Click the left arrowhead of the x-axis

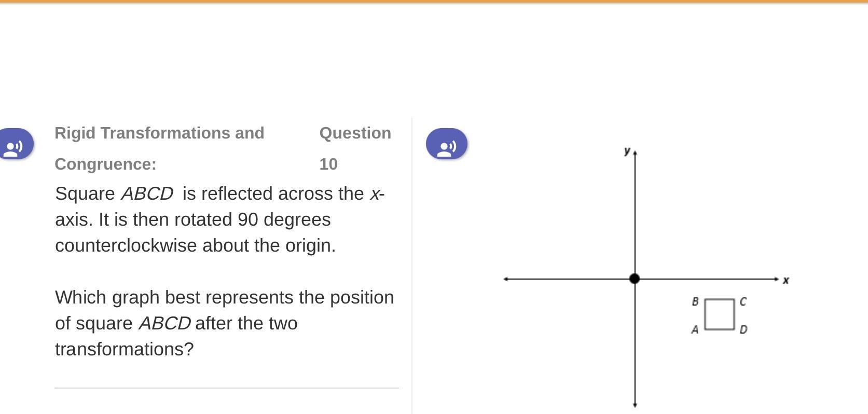(506, 279)
